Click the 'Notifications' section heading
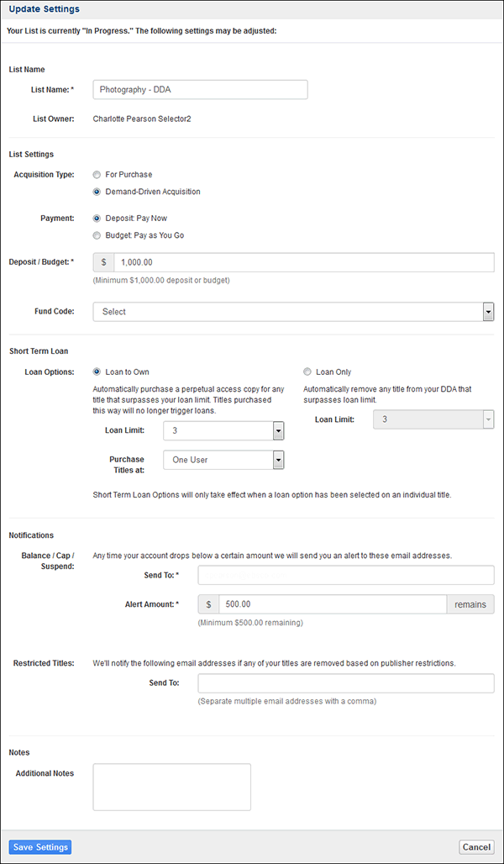 [x=31, y=535]
